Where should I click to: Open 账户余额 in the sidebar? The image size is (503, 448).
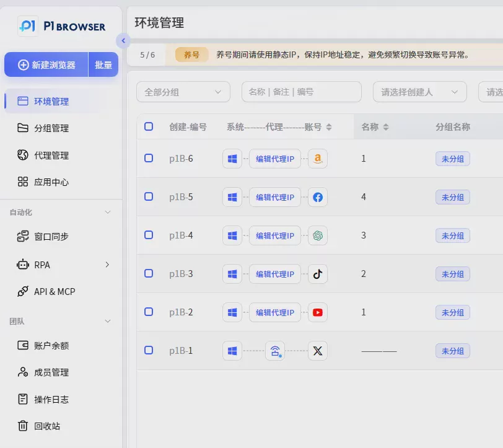tap(43, 346)
